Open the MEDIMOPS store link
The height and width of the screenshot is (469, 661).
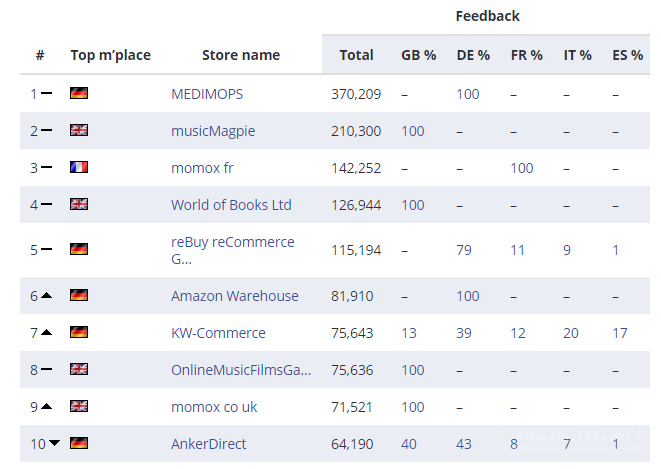(207, 94)
